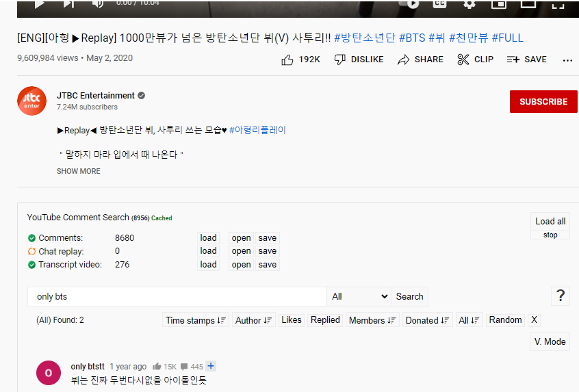Open the SHARE options for the video
The image size is (579, 392).
(420, 60)
